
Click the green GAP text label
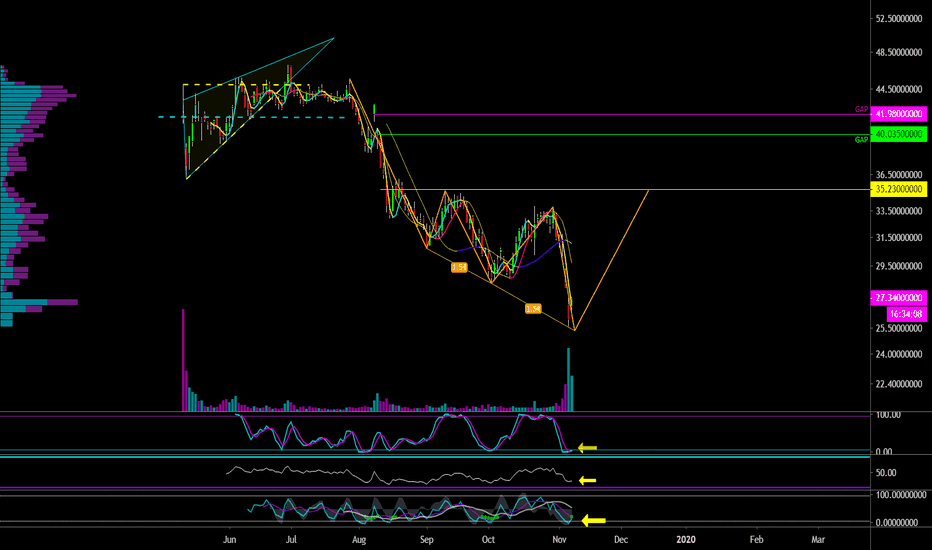pyautogui.click(x=861, y=140)
